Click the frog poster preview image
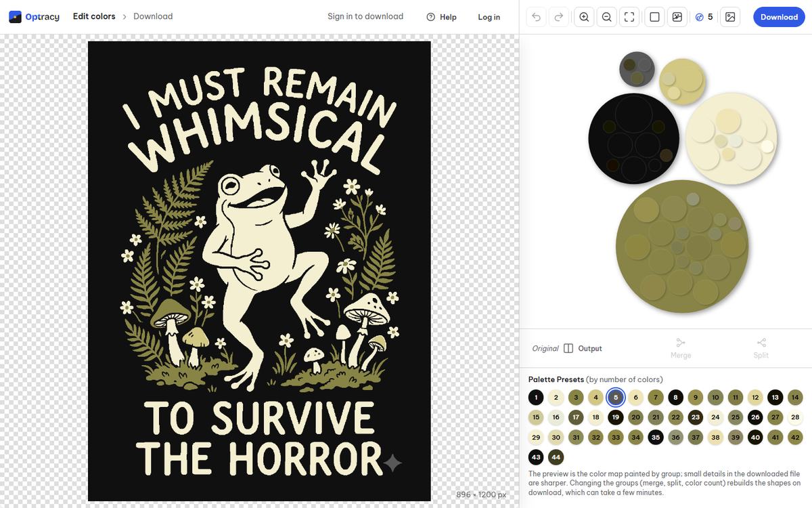Image resolution: width=812 pixels, height=508 pixels. (259, 271)
